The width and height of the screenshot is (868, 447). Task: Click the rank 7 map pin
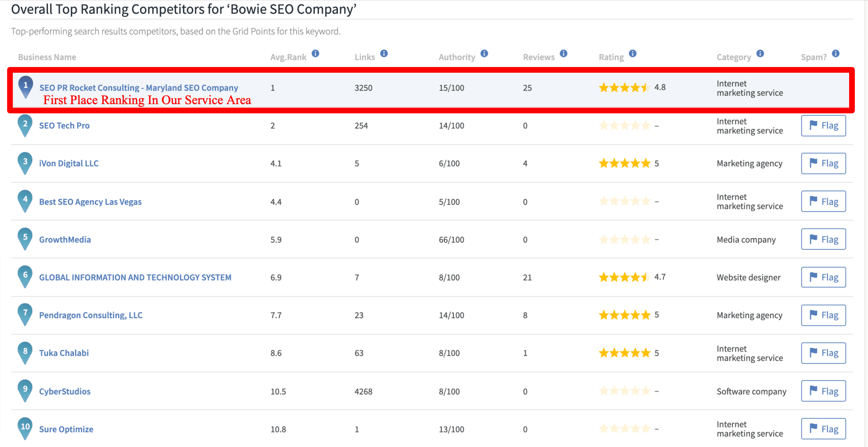[25, 314]
